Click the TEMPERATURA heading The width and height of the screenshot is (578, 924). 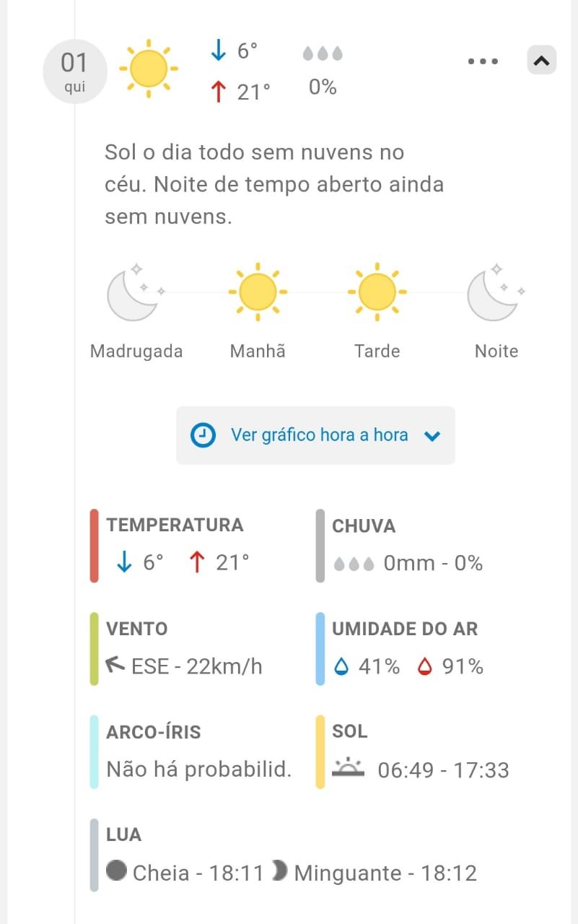click(175, 525)
